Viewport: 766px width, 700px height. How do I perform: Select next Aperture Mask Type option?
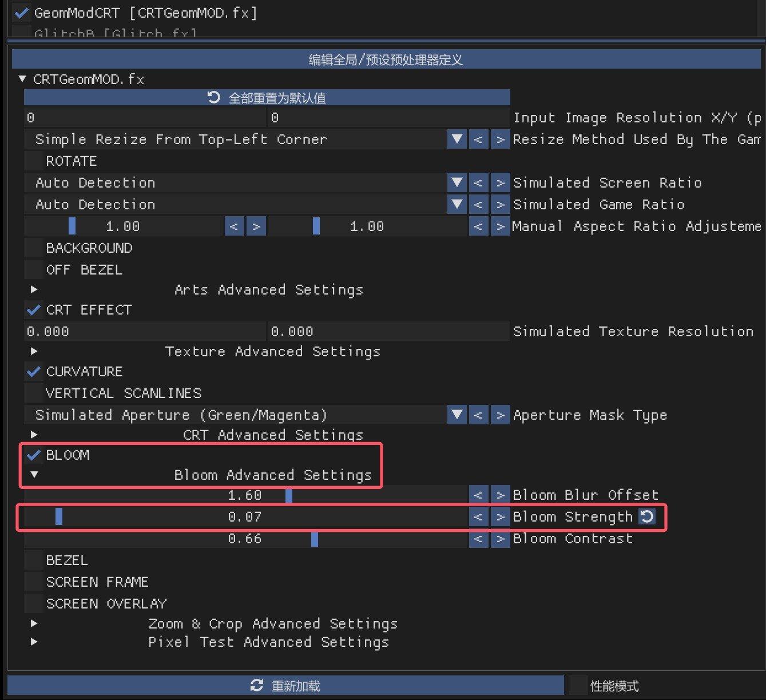point(501,415)
